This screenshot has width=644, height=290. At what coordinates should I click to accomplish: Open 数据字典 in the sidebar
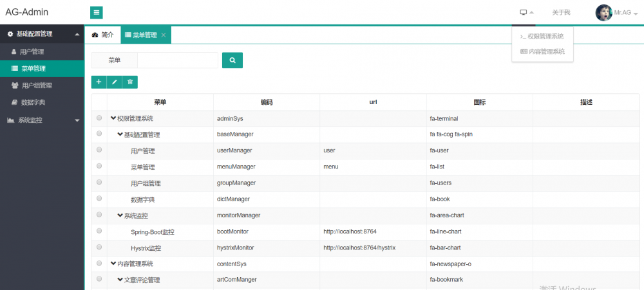coord(33,102)
